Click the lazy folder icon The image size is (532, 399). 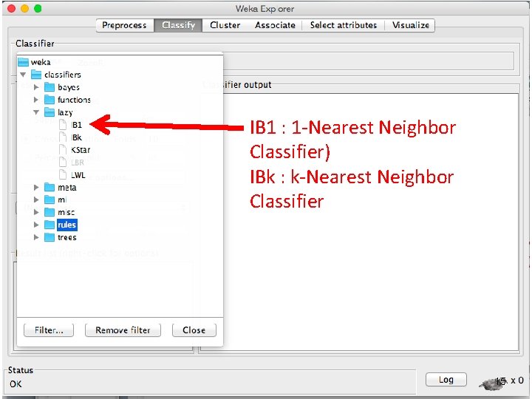[x=50, y=112]
